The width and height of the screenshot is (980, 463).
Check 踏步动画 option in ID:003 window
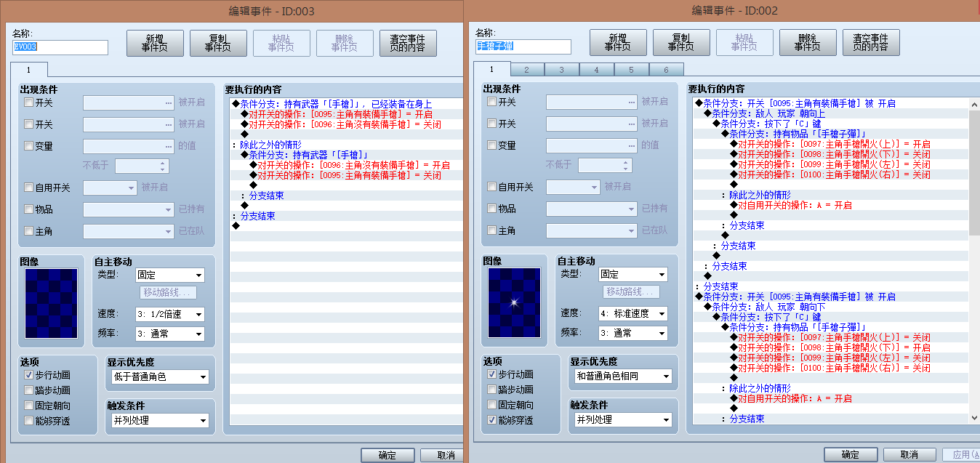coord(29,390)
